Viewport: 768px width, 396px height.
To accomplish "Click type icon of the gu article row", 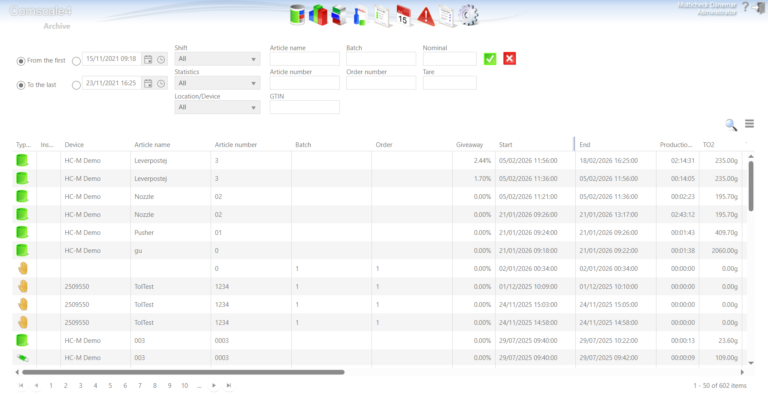I will point(22,250).
